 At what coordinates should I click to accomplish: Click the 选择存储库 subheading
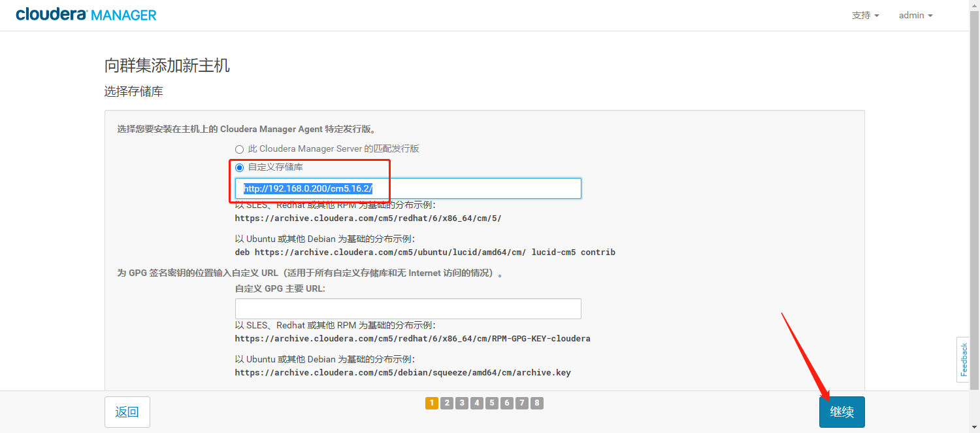(134, 92)
